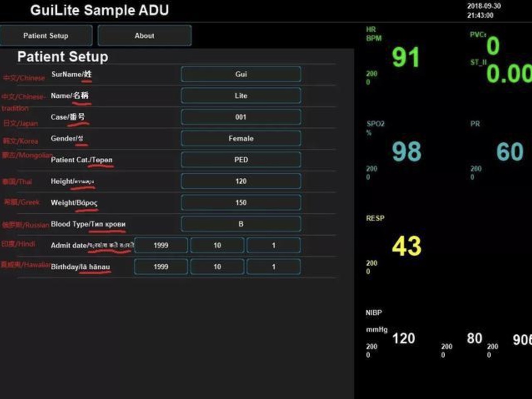Screen dimensions: 532x399
Task: Open the Patient Setup tab
Action: coord(46,36)
